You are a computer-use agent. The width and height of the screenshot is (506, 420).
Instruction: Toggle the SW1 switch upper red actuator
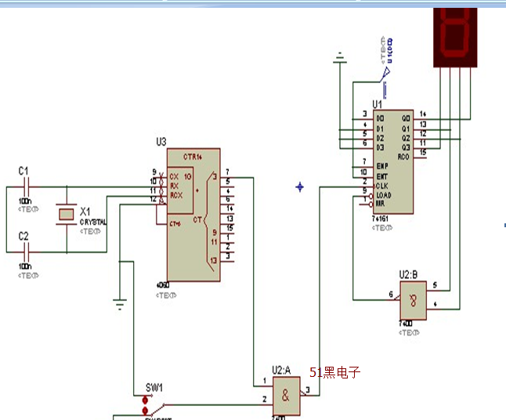[x=145, y=400]
